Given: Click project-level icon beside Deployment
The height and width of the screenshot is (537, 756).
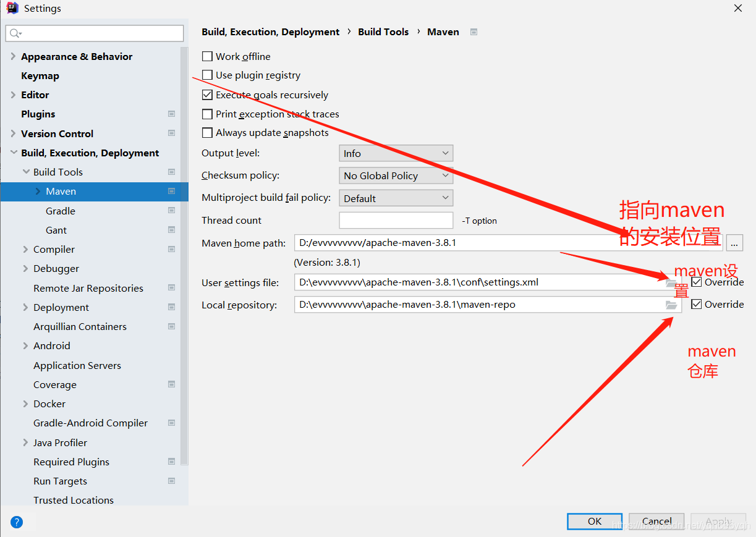Looking at the screenshot, I should 171,307.
